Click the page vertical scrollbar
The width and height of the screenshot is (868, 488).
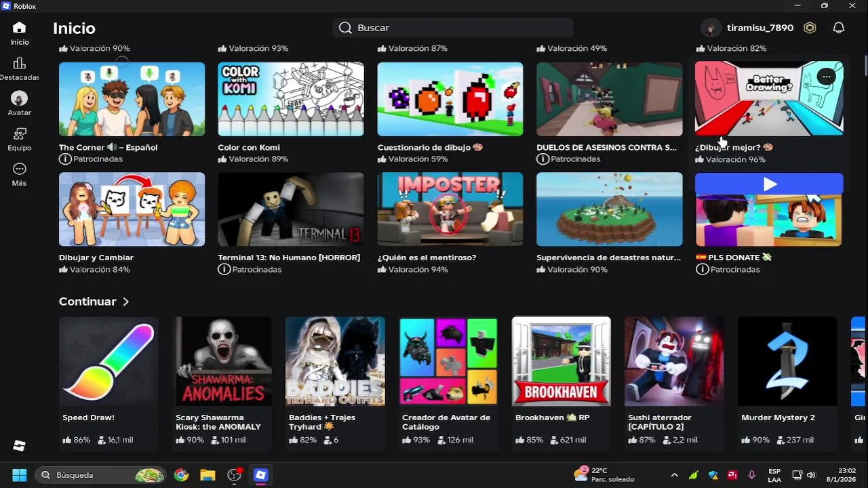pyautogui.click(x=865, y=66)
